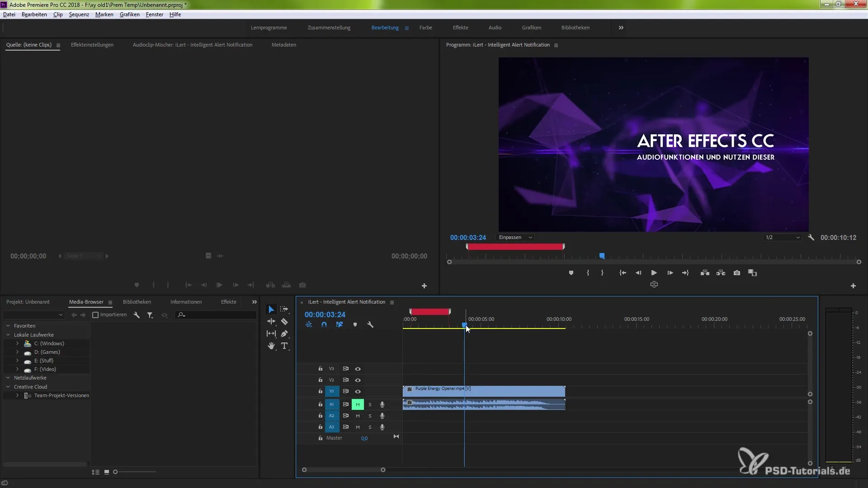Expand the D: (Games) drive

(x=17, y=352)
